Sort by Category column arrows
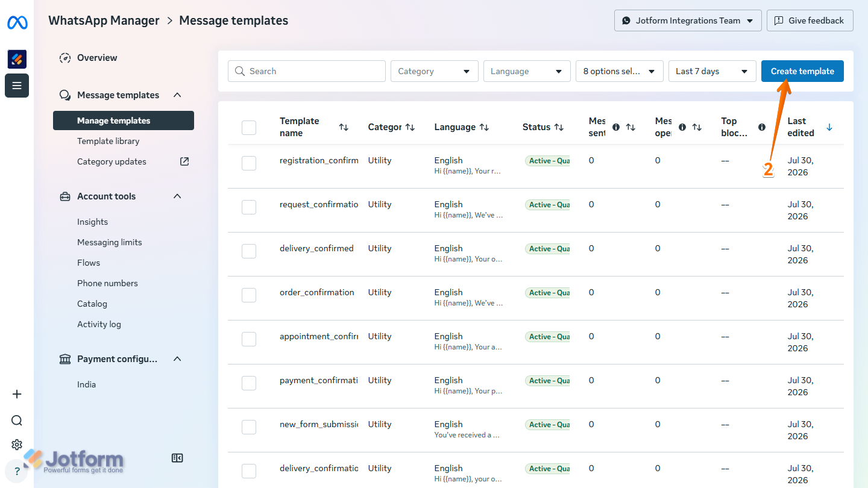The width and height of the screenshot is (868, 488). click(410, 127)
